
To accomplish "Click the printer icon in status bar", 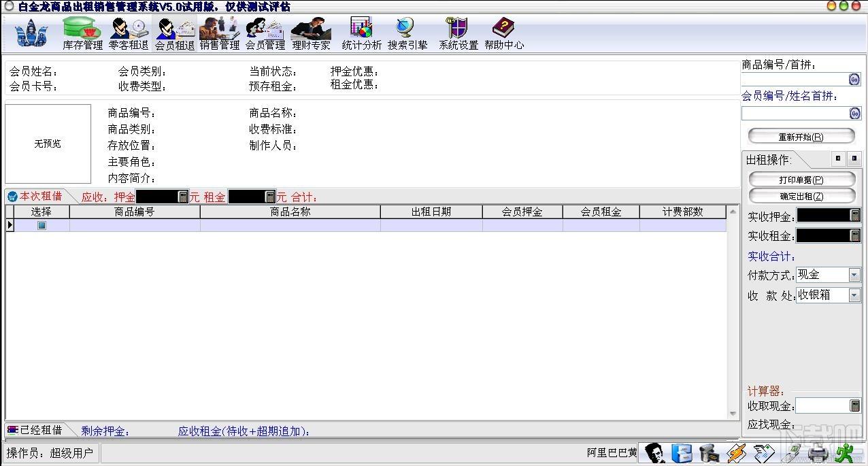I will coord(817,453).
